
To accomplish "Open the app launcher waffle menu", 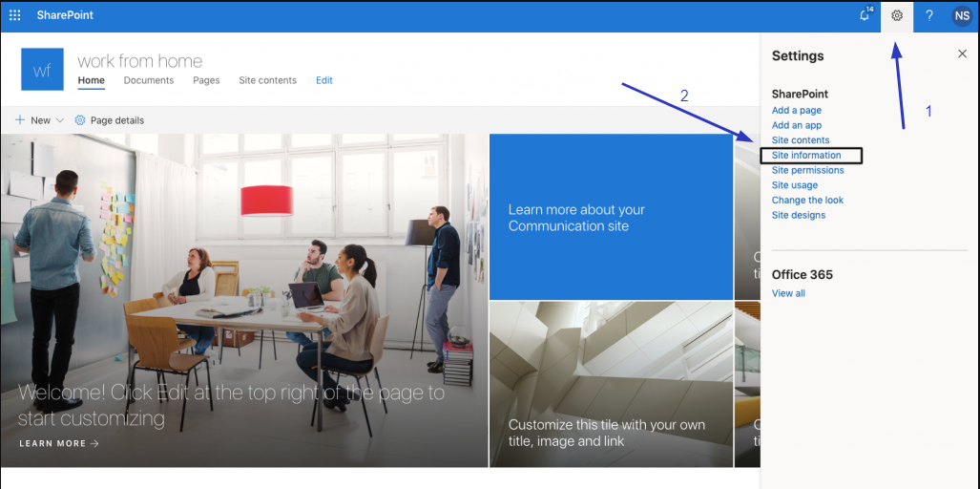I will 15,15.
